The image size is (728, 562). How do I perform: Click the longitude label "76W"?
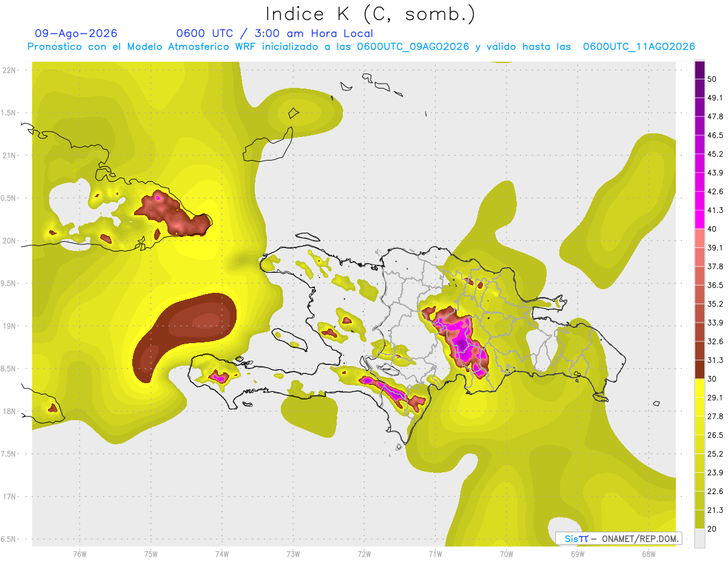coord(79,554)
